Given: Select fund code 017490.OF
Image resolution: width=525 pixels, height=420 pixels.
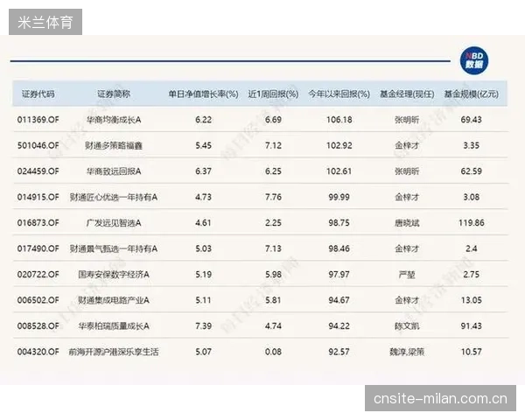Looking at the screenshot, I should click(x=38, y=248).
